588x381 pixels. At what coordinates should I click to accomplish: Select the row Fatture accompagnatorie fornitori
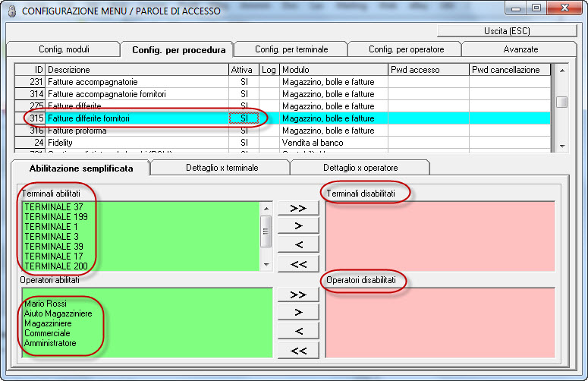click(x=282, y=94)
